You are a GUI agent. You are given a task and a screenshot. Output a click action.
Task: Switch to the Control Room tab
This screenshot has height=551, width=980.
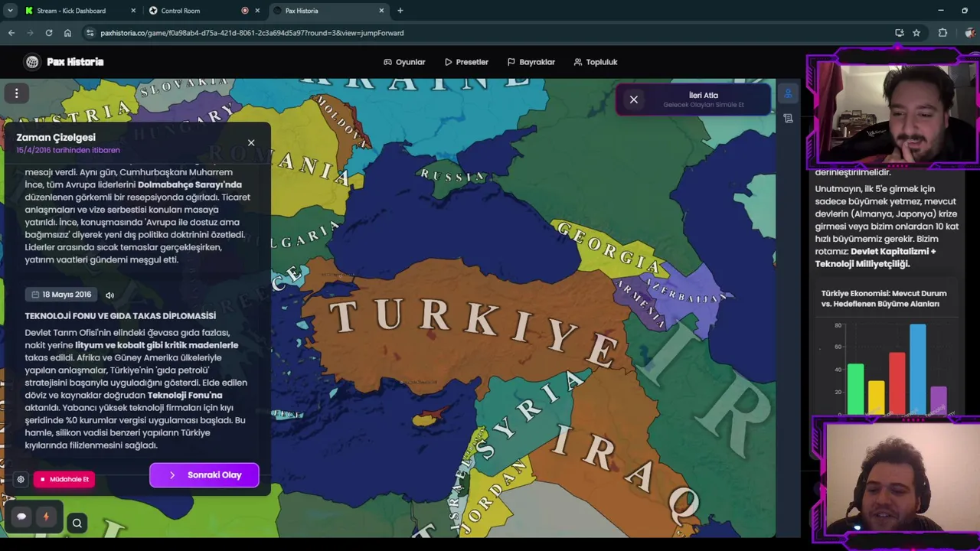pos(180,11)
